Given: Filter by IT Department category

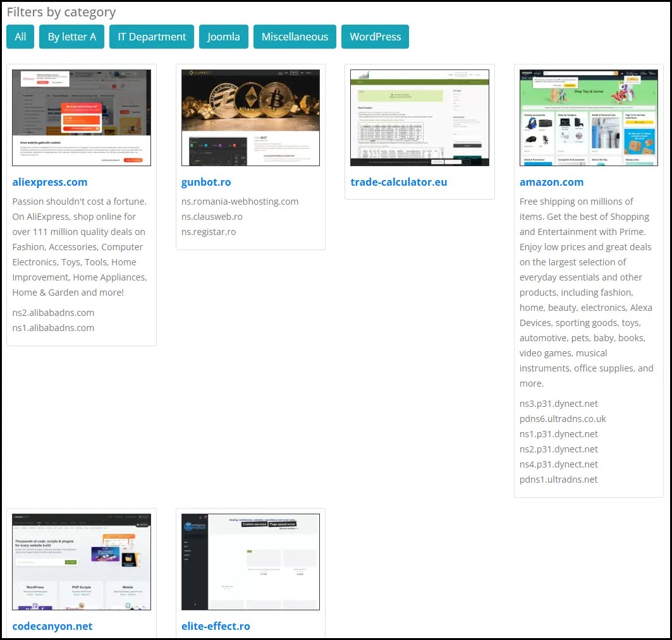Looking at the screenshot, I should (152, 37).
